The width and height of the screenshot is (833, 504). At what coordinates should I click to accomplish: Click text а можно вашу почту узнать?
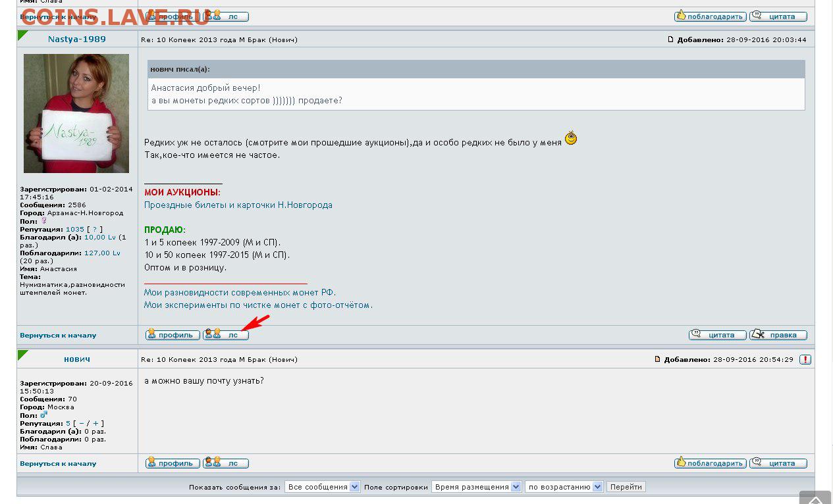pos(204,380)
